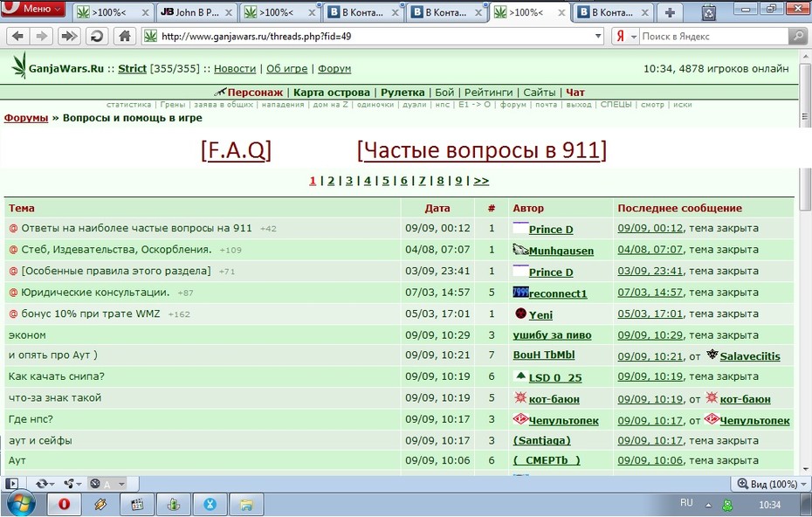Open the [F.A.Q] link
812x517 pixels.
tap(236, 150)
